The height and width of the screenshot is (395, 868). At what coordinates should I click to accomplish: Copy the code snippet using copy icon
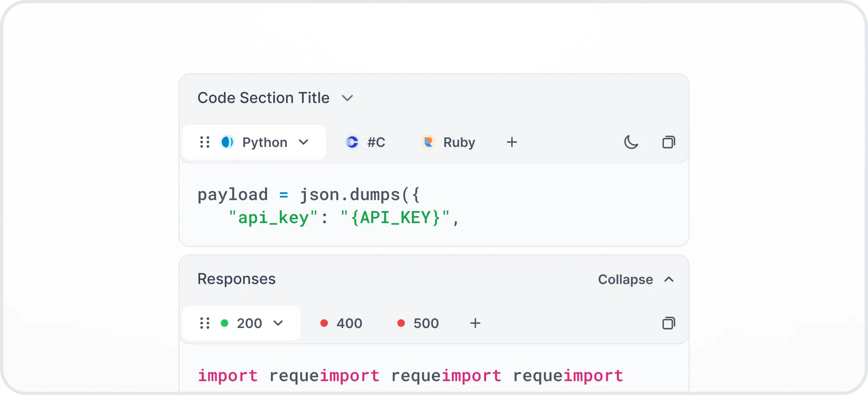(x=669, y=142)
